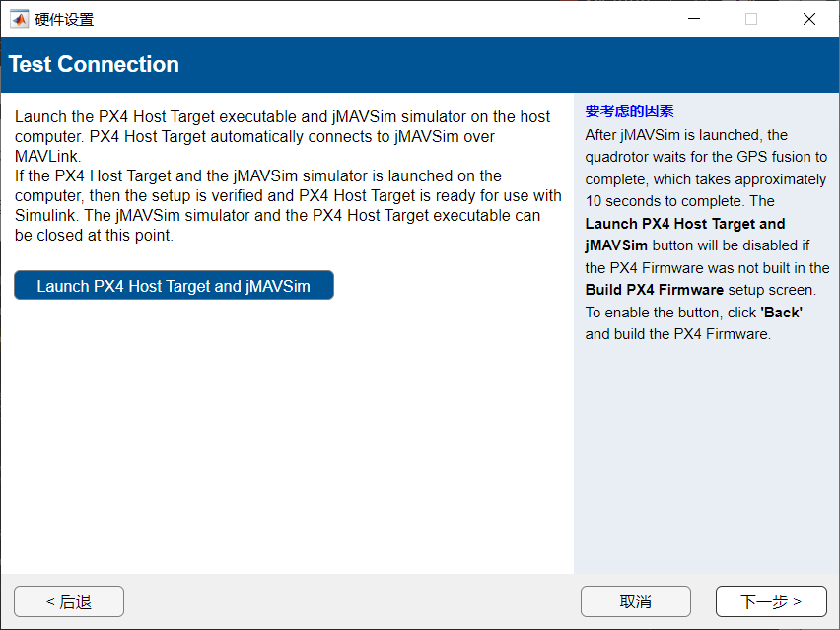The image size is (840, 630).
Task: Click 'be closed at this point.' text line
Action: point(94,236)
